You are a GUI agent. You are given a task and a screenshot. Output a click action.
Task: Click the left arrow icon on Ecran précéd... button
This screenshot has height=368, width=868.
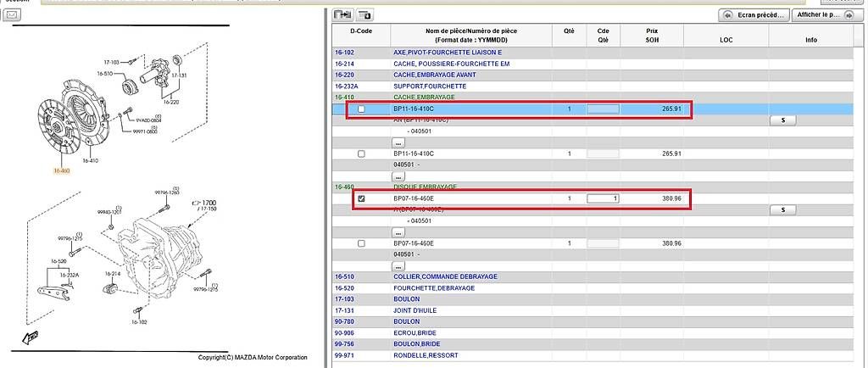(727, 15)
